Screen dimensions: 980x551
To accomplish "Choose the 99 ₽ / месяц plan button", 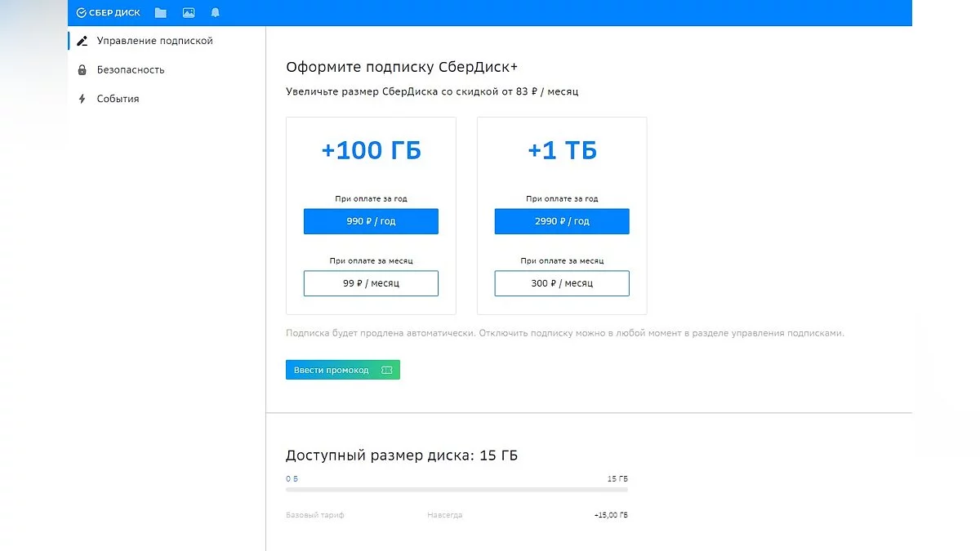I will coord(371,283).
